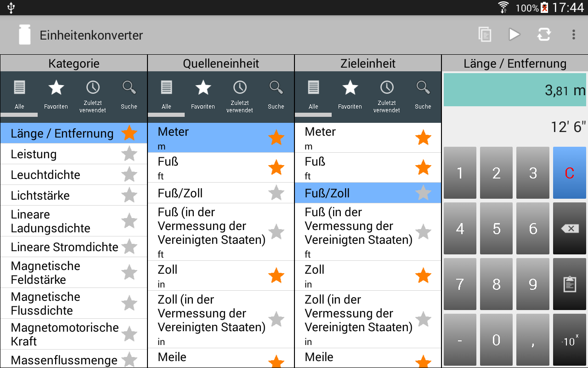Open search in the Kategorie column
The width and height of the screenshot is (588, 368).
tap(129, 95)
